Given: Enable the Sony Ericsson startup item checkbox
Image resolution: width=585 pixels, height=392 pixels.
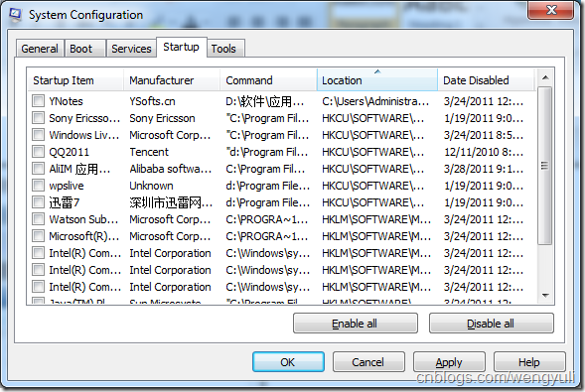Looking at the screenshot, I should tap(38, 118).
